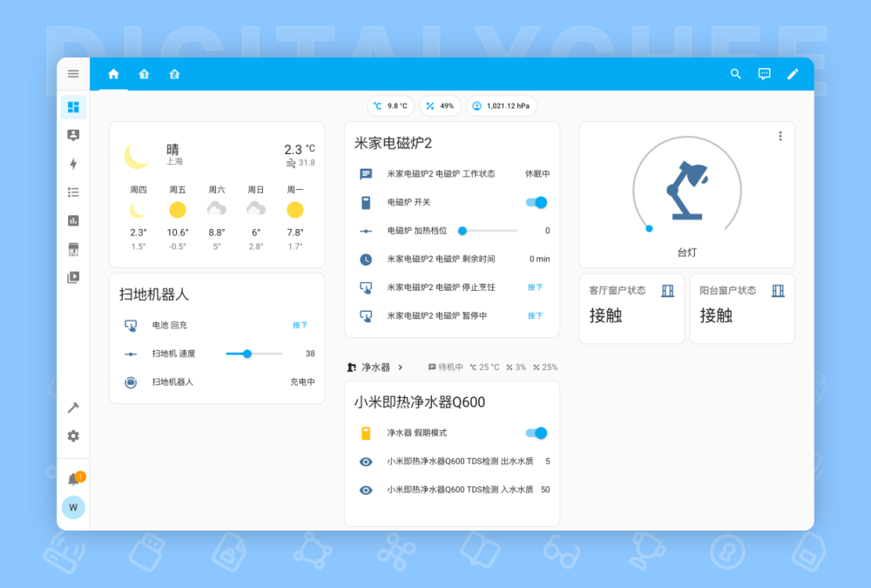This screenshot has width=871, height=588.
Task: Click the 客厅窗户状态 window icon
Action: (668, 291)
